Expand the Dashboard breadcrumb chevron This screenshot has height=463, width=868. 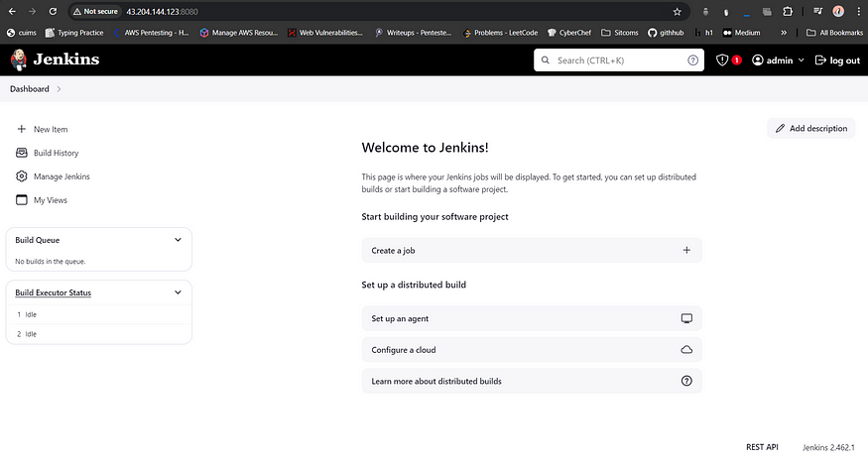click(59, 89)
